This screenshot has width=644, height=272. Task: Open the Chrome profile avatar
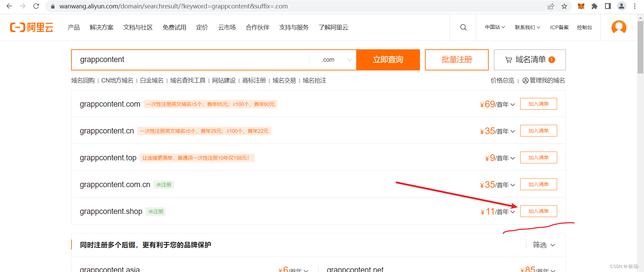(x=622, y=6)
